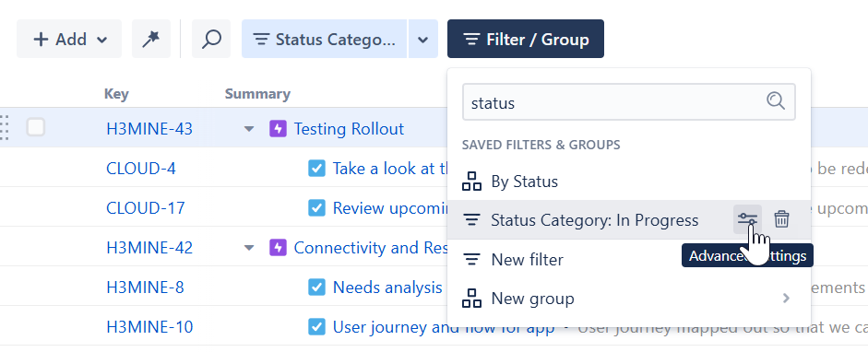Screen dimensions: 868x352
Task: Click the purple epic icon of Connectivity row
Action: (x=278, y=248)
